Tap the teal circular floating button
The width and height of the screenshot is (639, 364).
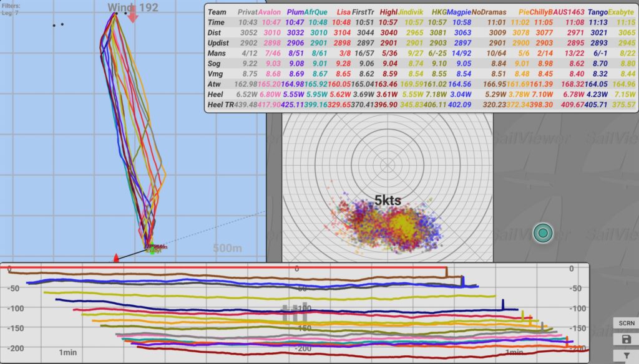pyautogui.click(x=543, y=233)
